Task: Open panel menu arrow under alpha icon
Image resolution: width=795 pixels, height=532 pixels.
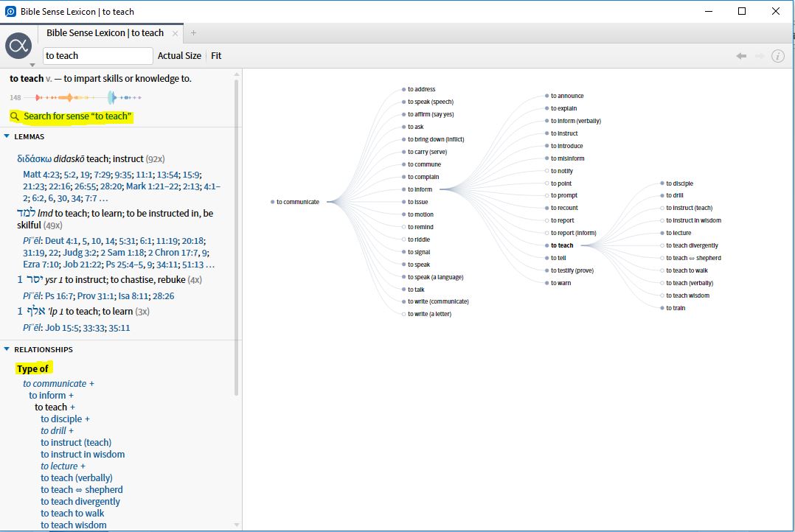Action: click(32, 65)
